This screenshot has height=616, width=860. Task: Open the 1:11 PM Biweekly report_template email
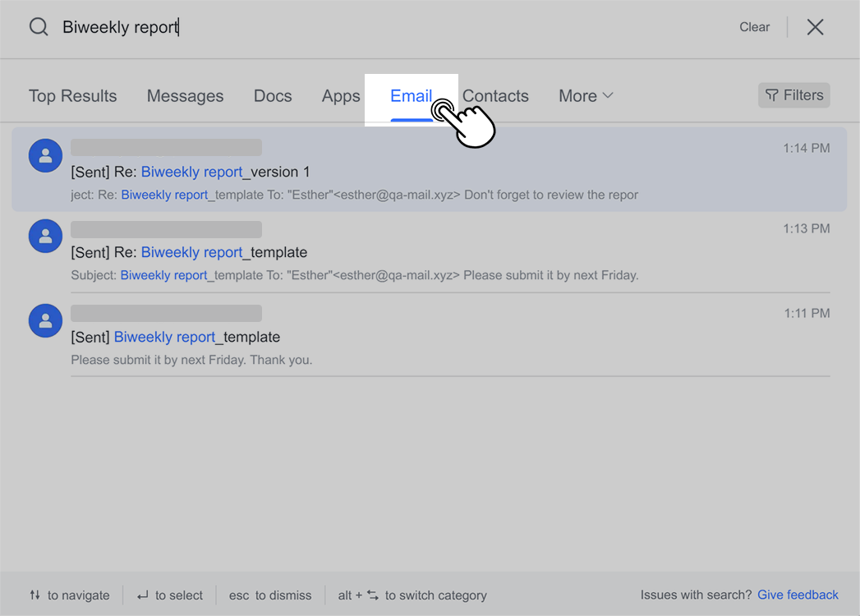(329, 337)
